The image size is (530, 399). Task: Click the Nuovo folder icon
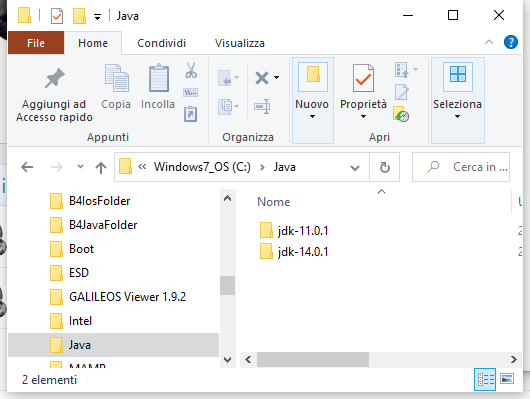click(313, 76)
